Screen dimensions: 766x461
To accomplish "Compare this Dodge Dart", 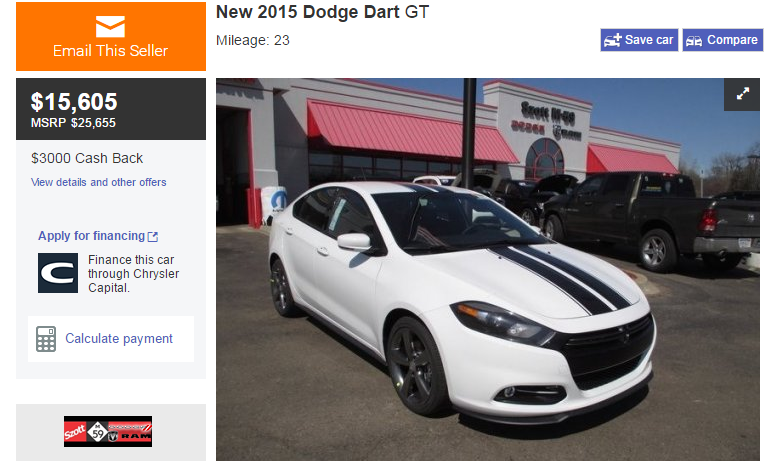I will tap(722, 40).
